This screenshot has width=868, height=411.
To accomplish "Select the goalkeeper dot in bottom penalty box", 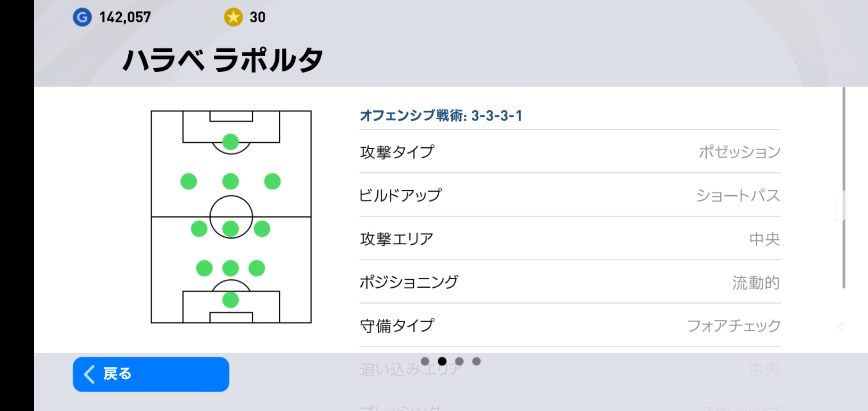I will (x=230, y=300).
